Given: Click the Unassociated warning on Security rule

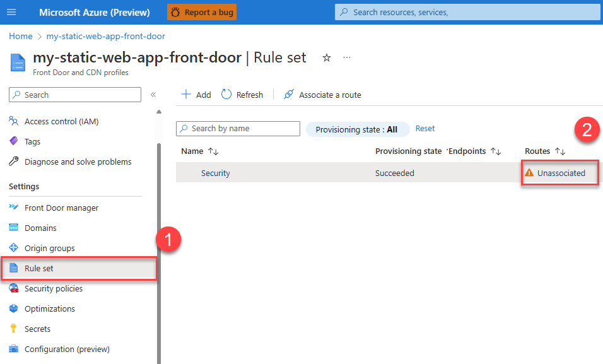Looking at the screenshot, I should tap(560, 172).
